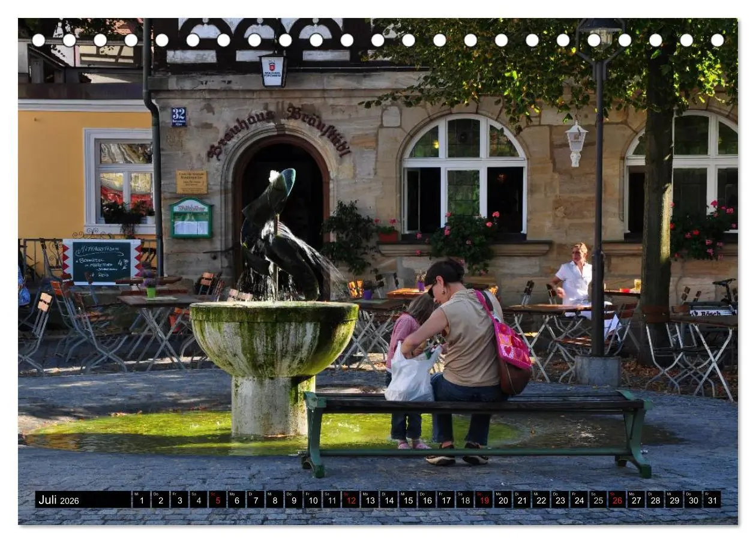Select day 15 in the calendar strip
The width and height of the screenshot is (756, 543).
pos(407,500)
